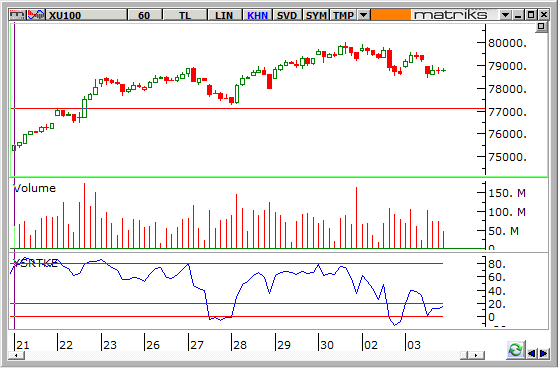This screenshot has height=368, width=558.
Task: Restore the chart window size
Action: point(531,15)
